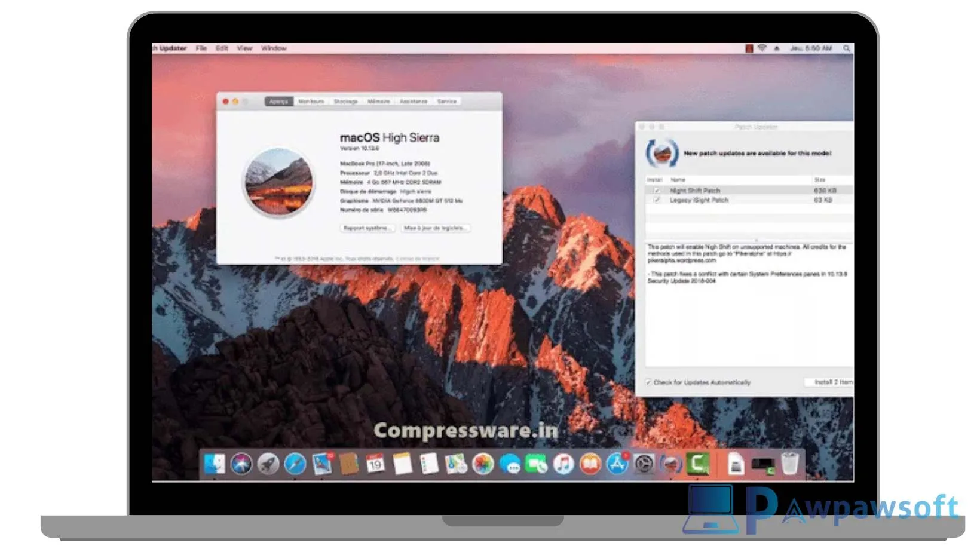This screenshot has height=552, width=980.
Task: Open the Window menu
Action: (274, 48)
